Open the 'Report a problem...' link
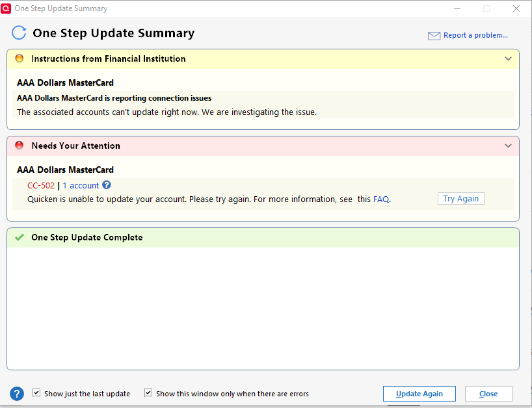Image resolution: width=532 pixels, height=408 pixels. tap(475, 35)
